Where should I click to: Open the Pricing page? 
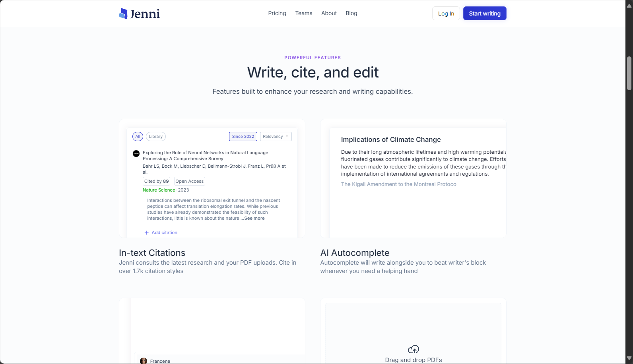click(x=277, y=13)
